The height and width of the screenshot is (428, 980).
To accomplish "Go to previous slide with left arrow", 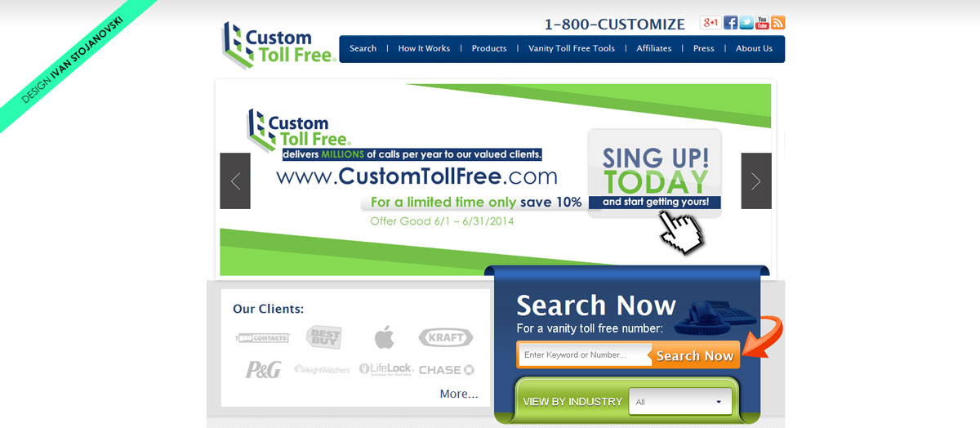I will (x=235, y=181).
